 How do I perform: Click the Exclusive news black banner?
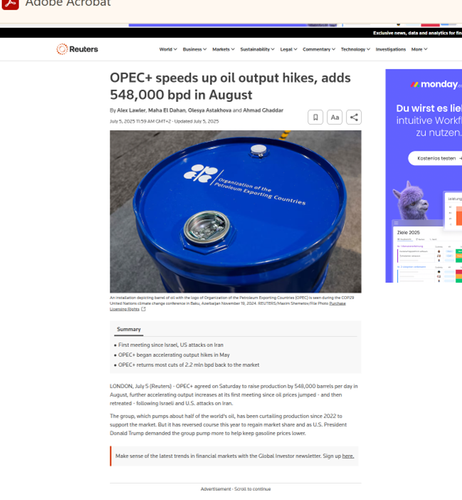(231, 33)
